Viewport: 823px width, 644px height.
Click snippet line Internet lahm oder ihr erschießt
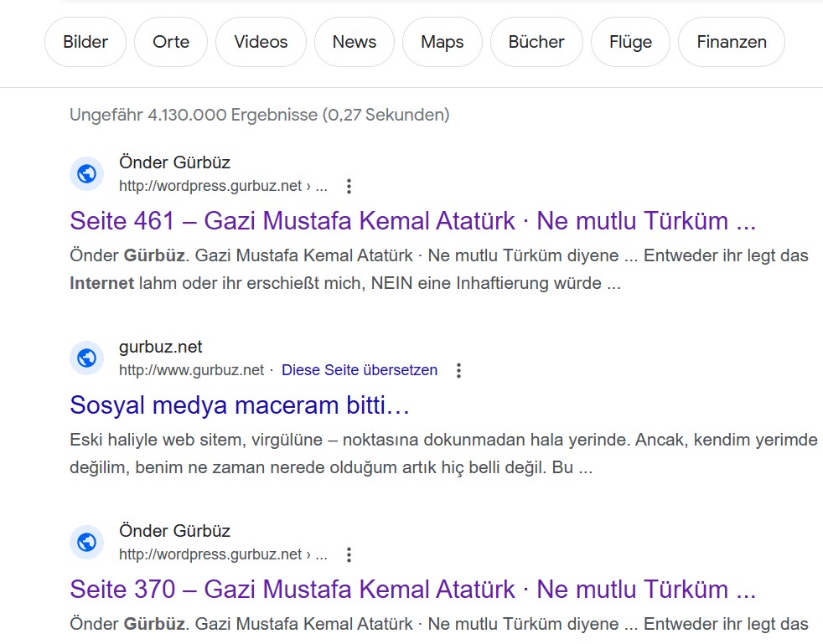coord(345,283)
